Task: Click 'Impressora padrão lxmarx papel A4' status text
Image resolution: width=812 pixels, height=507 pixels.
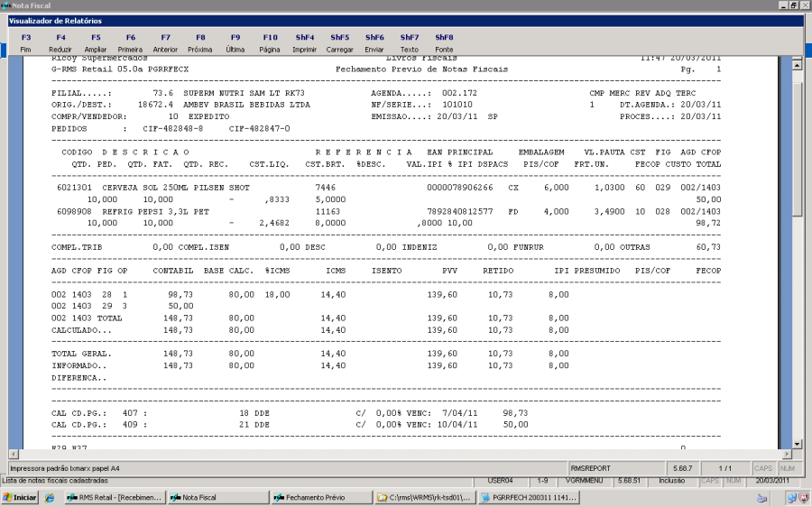Action: (65, 468)
